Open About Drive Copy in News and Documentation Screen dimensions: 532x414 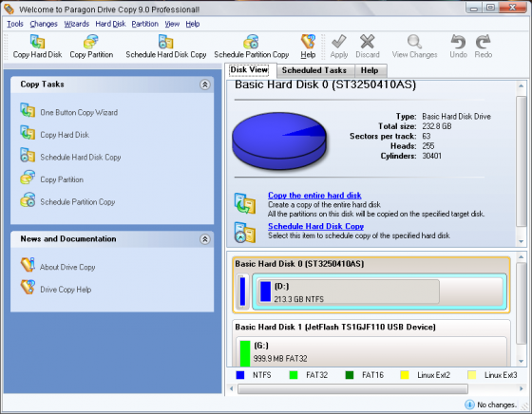tap(67, 267)
